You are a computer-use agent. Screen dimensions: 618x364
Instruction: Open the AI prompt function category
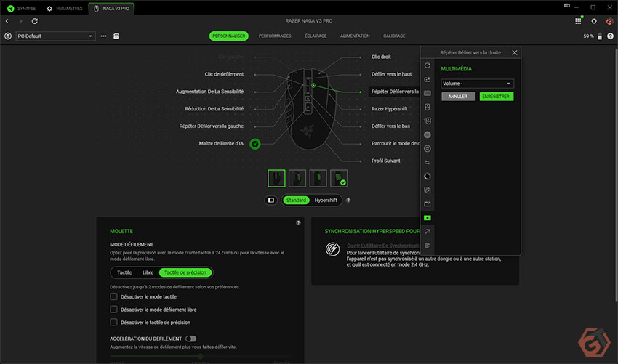428,80
